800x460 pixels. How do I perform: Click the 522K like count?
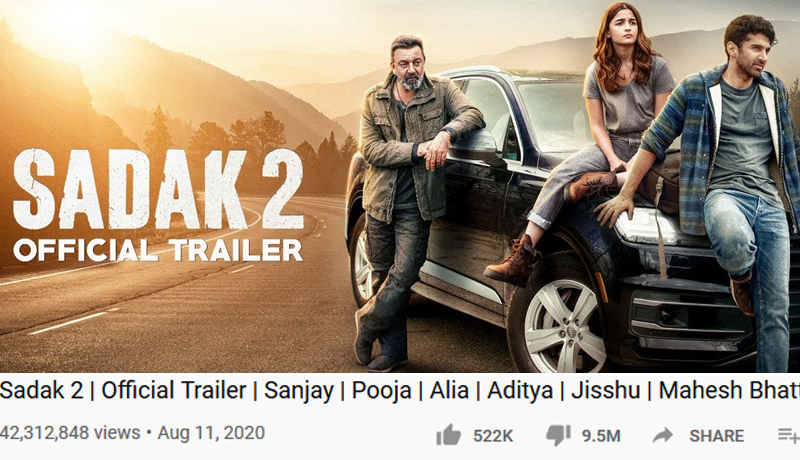[x=493, y=436]
